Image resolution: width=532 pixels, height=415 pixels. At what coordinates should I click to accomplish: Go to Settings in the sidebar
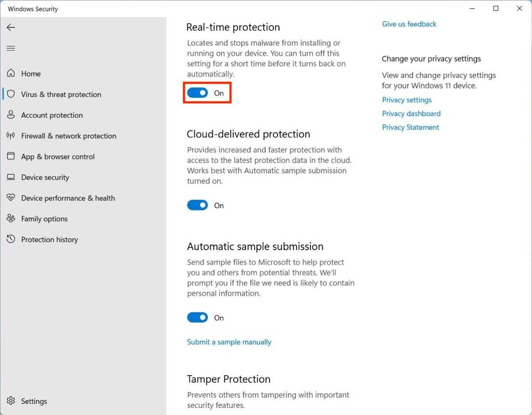tap(34, 401)
